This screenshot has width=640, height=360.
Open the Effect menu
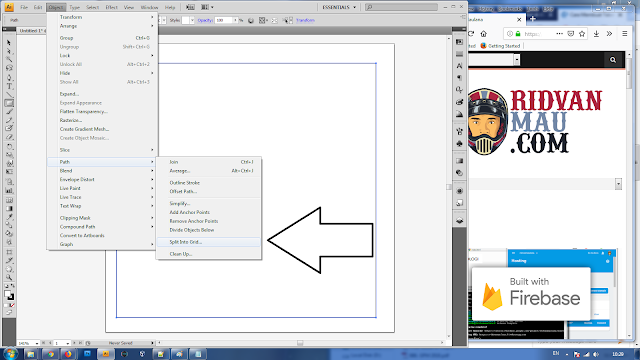click(111, 7)
